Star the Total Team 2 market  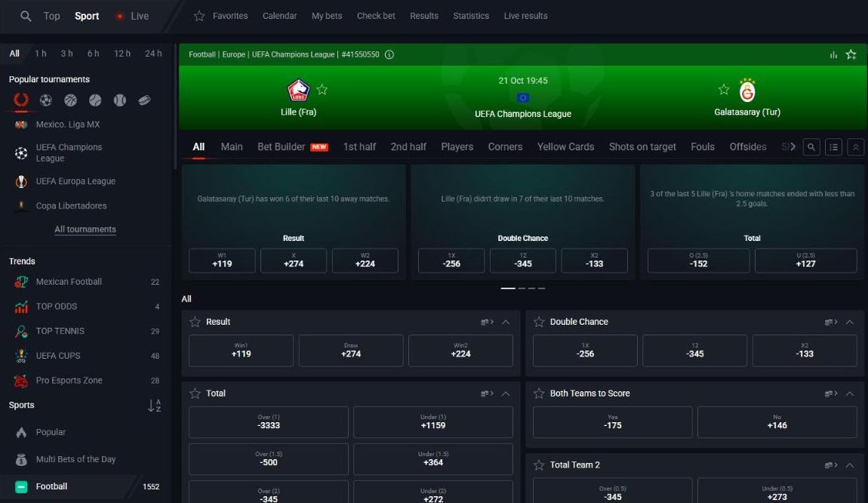click(539, 464)
